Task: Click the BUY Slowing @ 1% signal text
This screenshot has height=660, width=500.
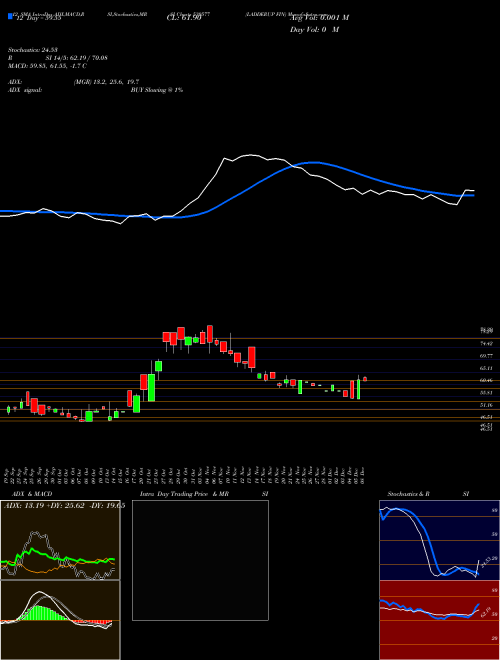Action: point(157,90)
